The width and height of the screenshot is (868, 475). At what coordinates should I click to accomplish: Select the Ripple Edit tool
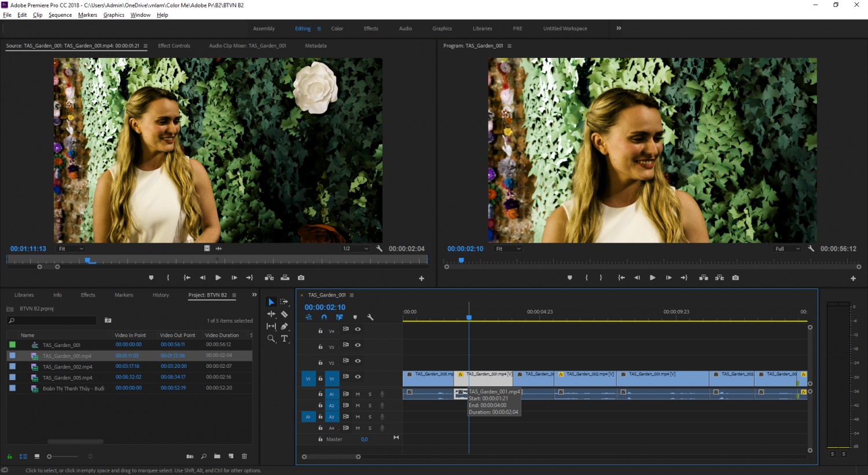[271, 314]
